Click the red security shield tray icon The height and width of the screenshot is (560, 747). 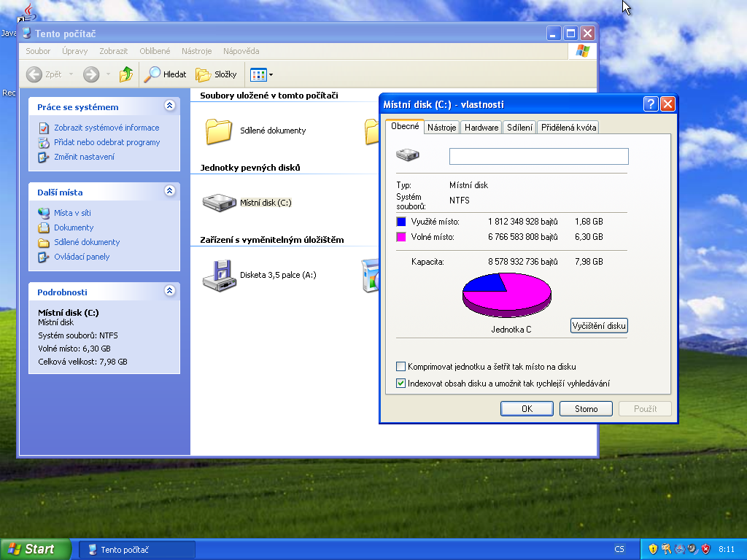click(x=705, y=549)
